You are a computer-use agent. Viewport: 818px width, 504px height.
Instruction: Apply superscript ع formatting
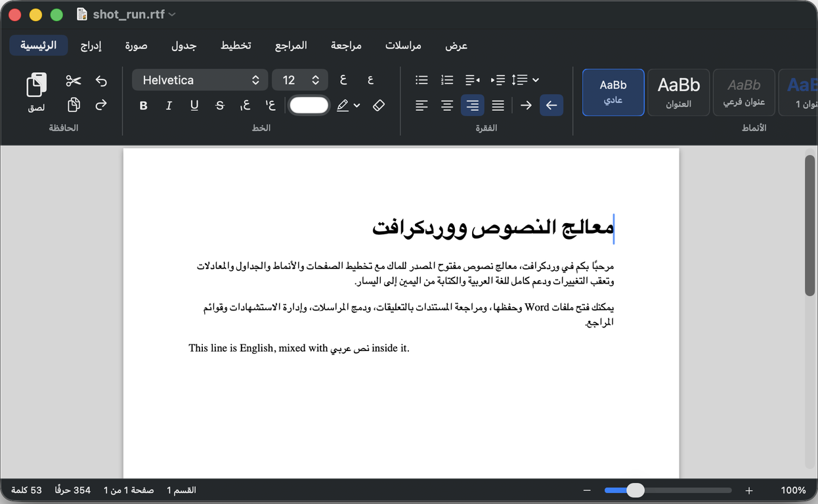point(270,106)
